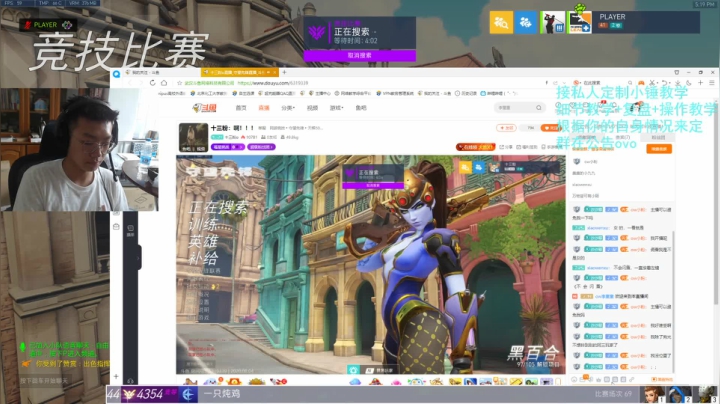Click the orange follow button beside the count
Image resolution: width=720 pixels, height=404 pixels.
551,128
